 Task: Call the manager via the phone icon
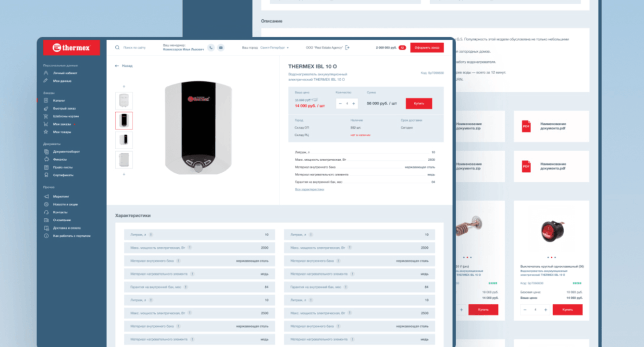pos(211,48)
